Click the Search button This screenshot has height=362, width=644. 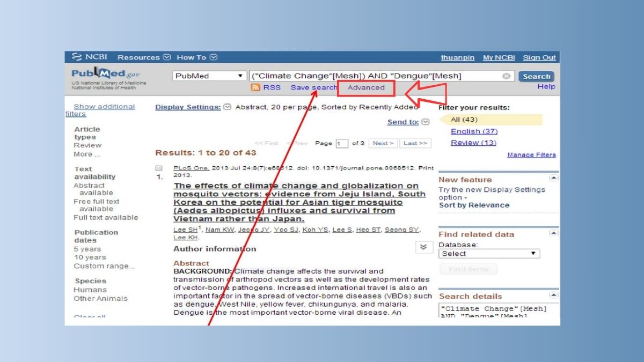tap(536, 77)
